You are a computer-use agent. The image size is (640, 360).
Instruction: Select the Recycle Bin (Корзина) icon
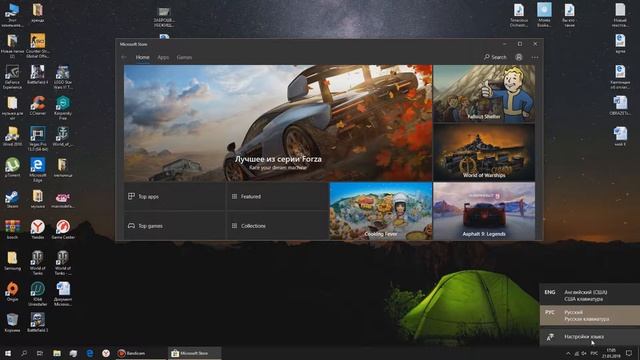tap(12, 323)
